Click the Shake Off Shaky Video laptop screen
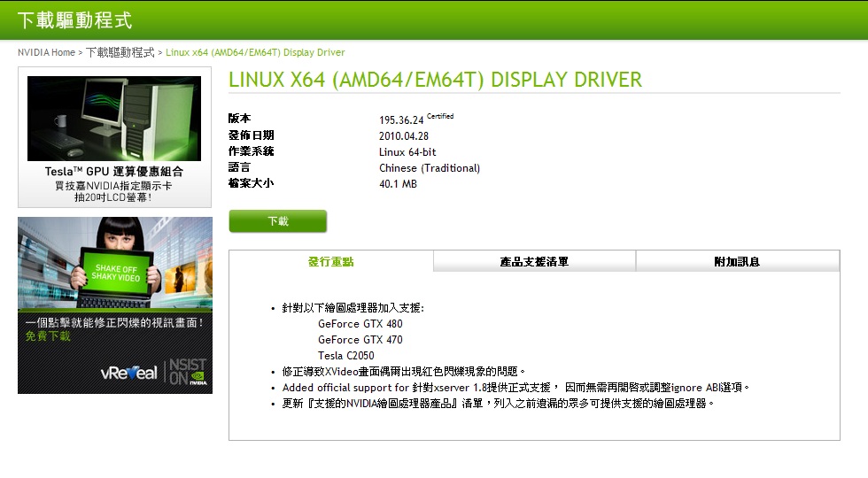Viewport: 868px width, 478px height. click(x=117, y=273)
